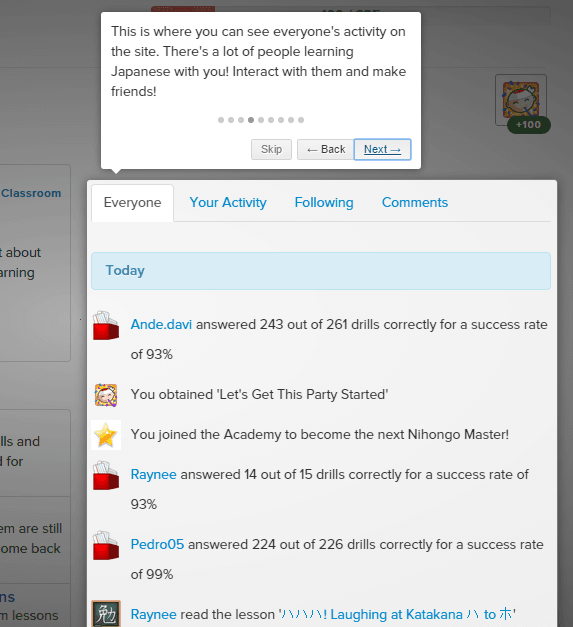Click the Today date header
The image size is (573, 627).
pyautogui.click(x=321, y=271)
